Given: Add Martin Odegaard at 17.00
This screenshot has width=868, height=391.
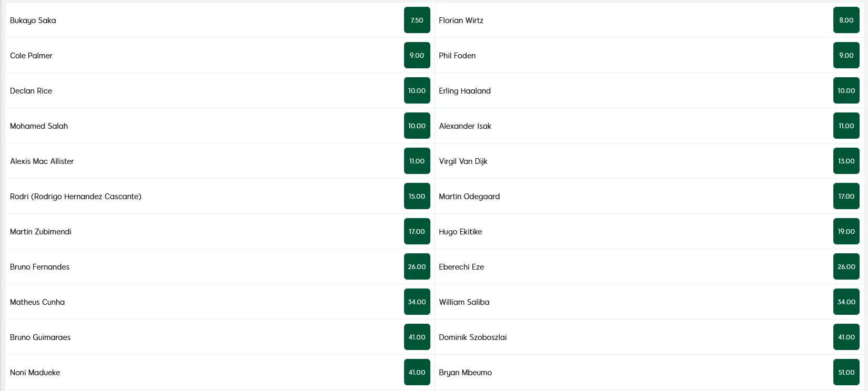Looking at the screenshot, I should tap(846, 196).
